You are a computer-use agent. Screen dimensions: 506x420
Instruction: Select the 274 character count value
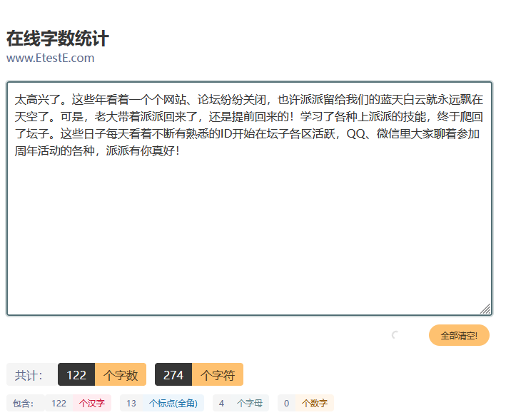(x=173, y=374)
